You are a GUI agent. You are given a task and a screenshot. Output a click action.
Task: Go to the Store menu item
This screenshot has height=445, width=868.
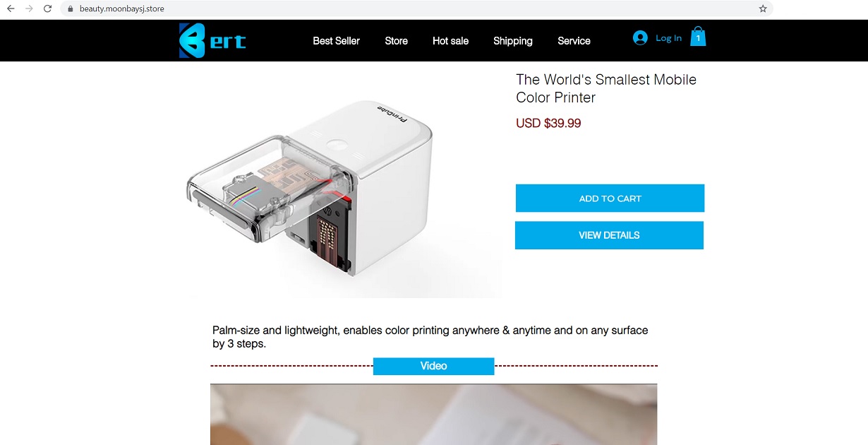point(396,41)
